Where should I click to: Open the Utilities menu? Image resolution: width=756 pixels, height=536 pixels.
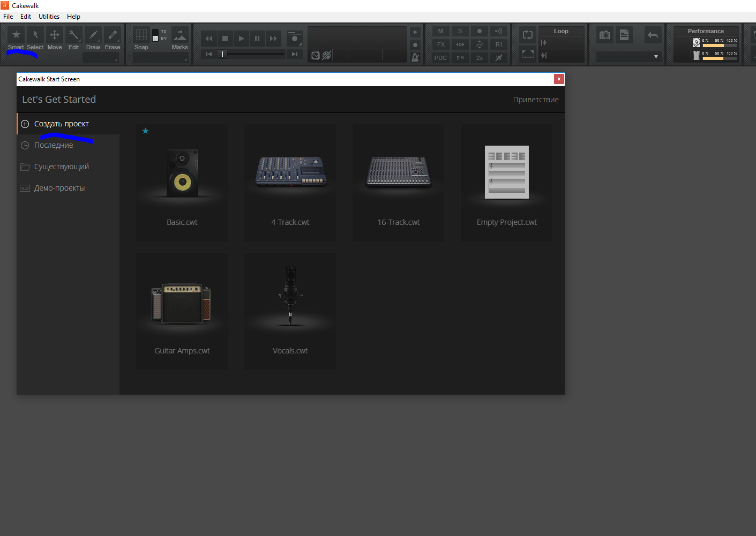pyautogui.click(x=49, y=17)
